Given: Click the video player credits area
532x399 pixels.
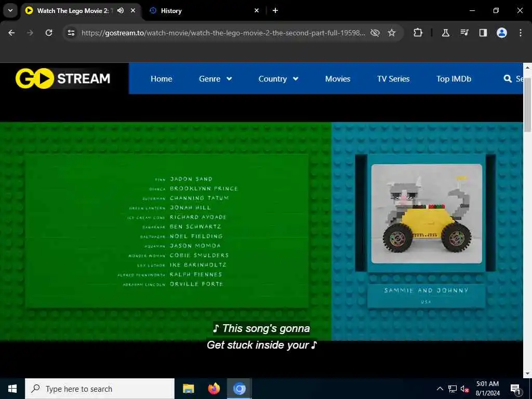Looking at the screenshot, I should pyautogui.click(x=167, y=231).
